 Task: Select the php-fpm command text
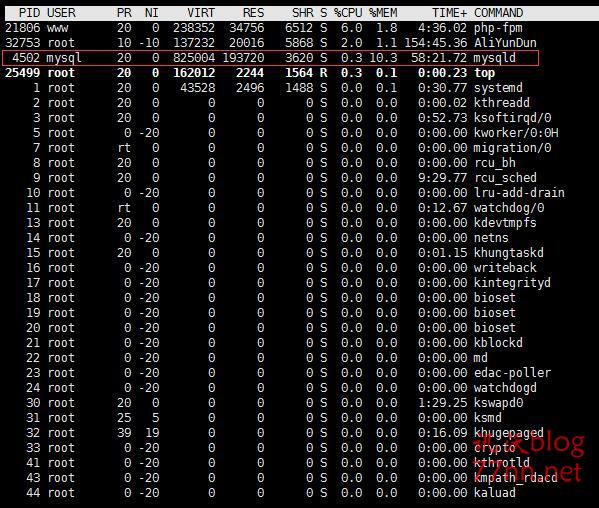(x=498, y=28)
